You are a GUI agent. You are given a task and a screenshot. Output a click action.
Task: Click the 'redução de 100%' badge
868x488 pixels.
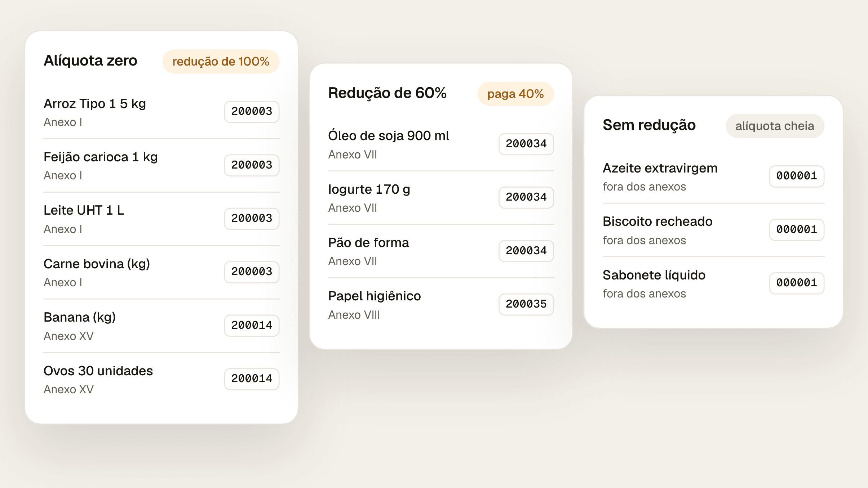point(221,62)
